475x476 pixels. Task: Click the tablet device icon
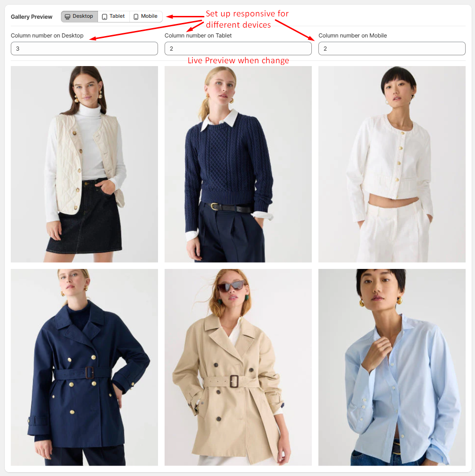coord(105,17)
